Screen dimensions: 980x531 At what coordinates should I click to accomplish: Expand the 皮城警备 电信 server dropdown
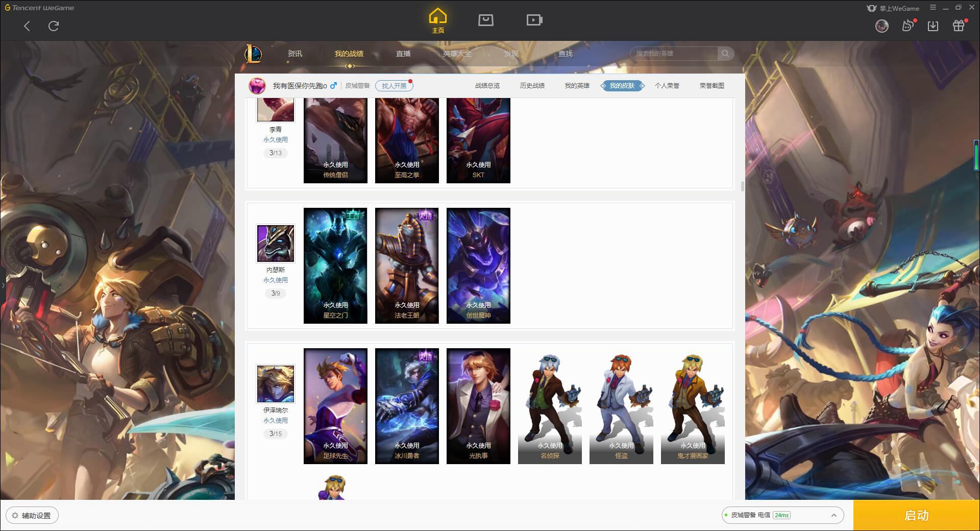[x=782, y=515]
